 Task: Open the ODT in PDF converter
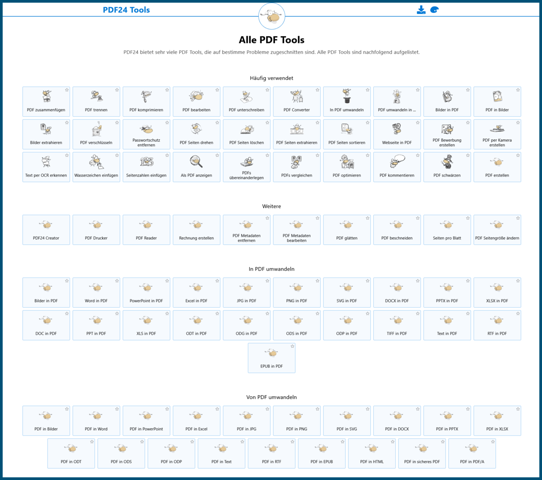pyautogui.click(x=196, y=325)
